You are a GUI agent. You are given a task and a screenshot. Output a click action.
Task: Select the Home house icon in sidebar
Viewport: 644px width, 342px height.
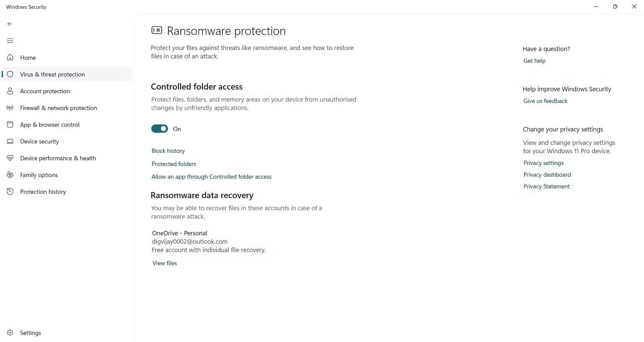coord(10,57)
